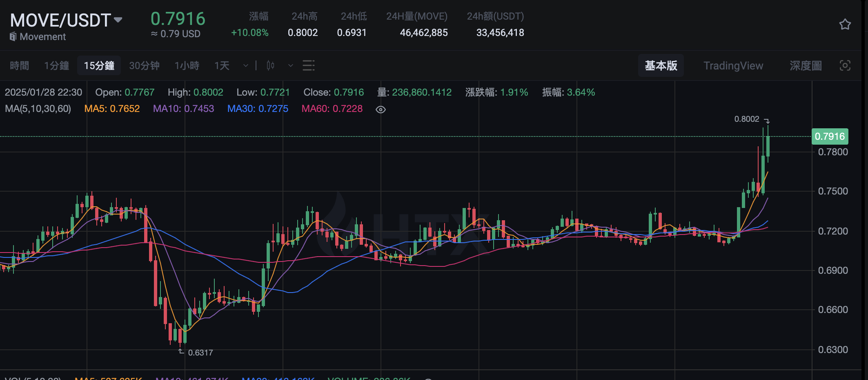Expand more time intervals dropdown after 1天

(245, 65)
